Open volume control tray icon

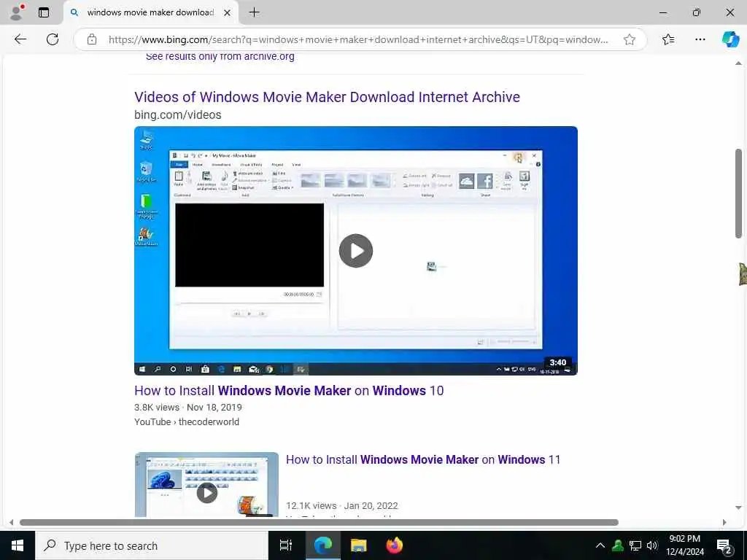tap(652, 545)
